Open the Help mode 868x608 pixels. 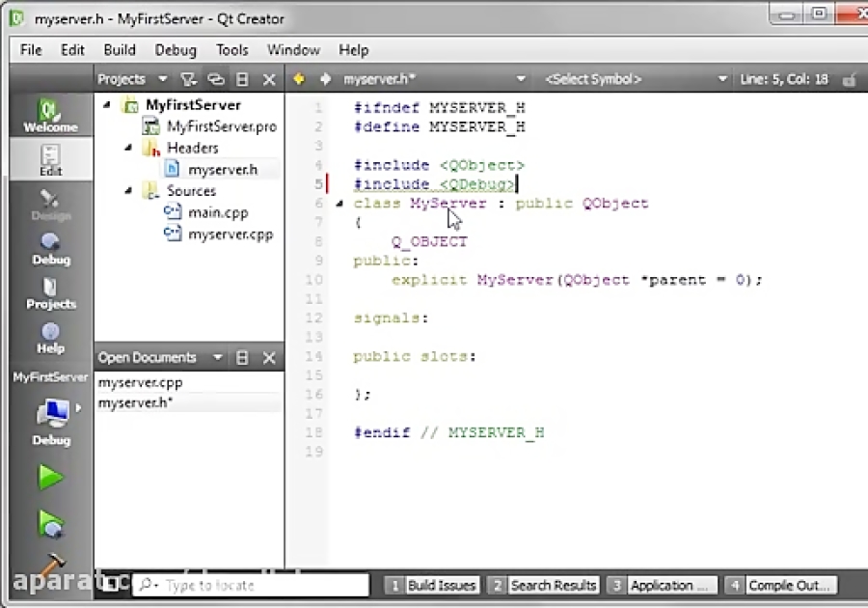pos(50,337)
